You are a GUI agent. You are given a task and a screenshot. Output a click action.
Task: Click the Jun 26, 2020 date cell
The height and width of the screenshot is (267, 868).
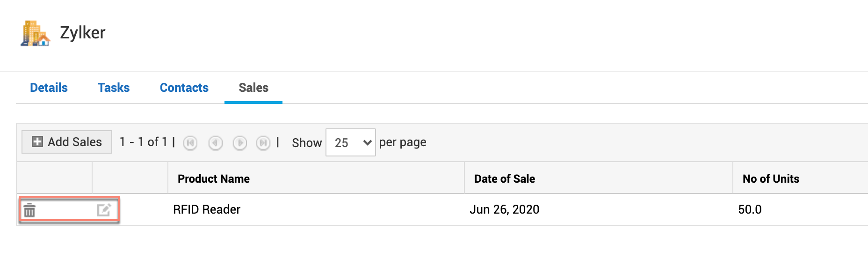point(505,209)
